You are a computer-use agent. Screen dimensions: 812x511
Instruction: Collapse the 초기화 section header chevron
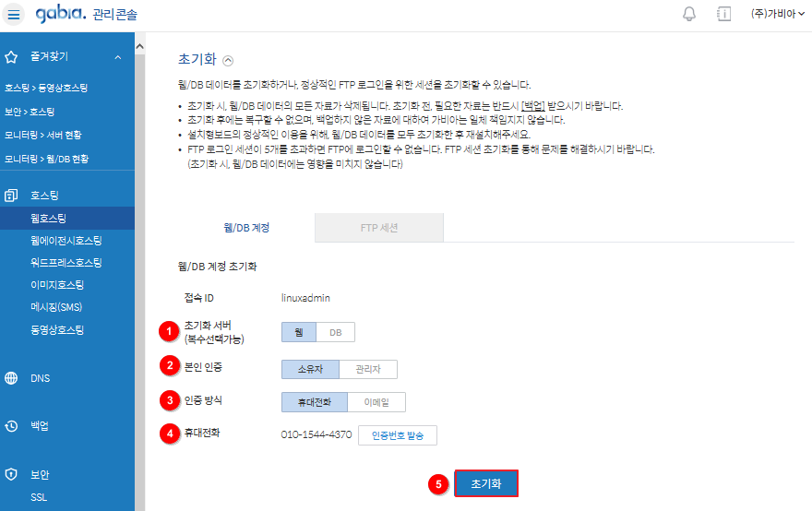pos(228,61)
